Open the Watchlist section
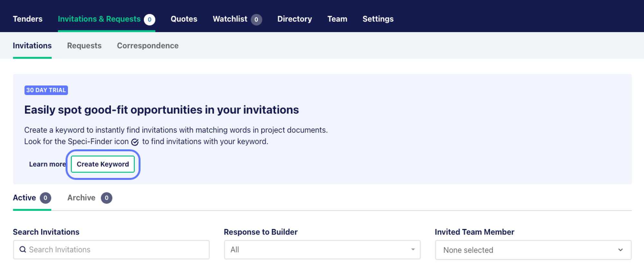The width and height of the screenshot is (644, 263). pos(230,19)
